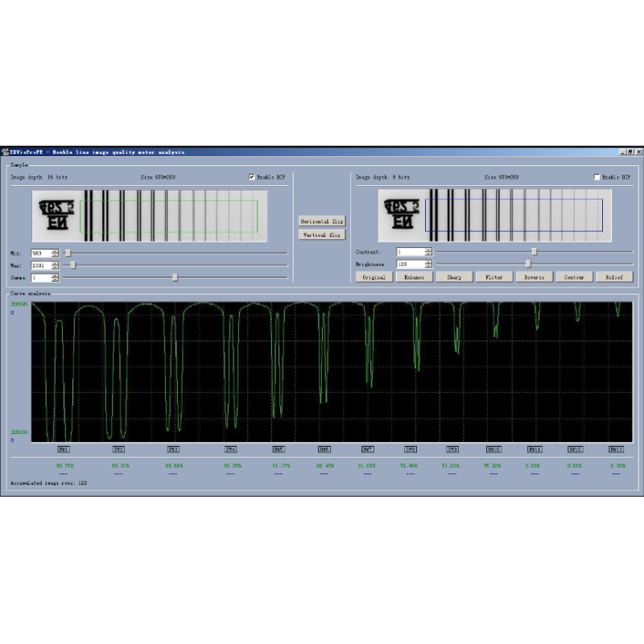Click the ZZVisProFE app icon in title bar
644x644 pixels.
5,152
